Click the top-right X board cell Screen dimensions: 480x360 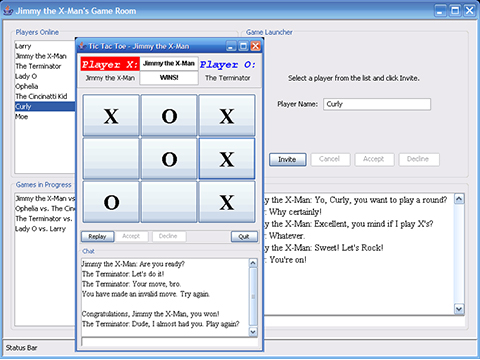(227, 115)
